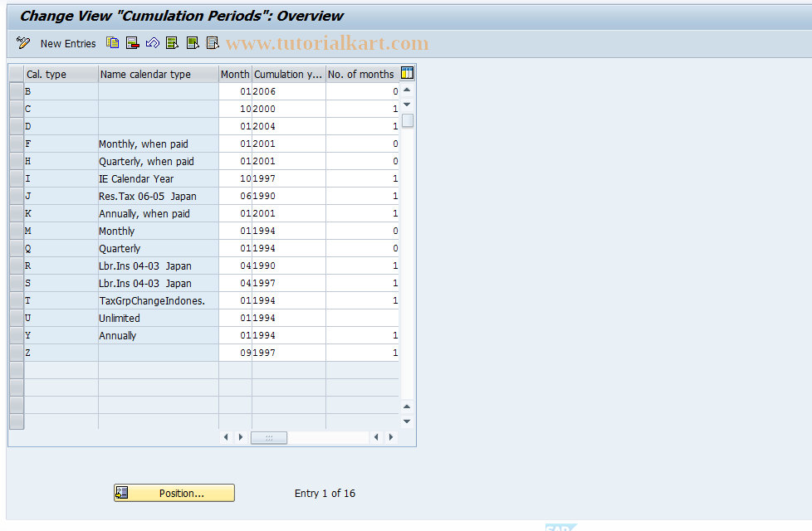This screenshot has height=531, width=812.
Task: Click the New Entries button
Action: (x=68, y=43)
